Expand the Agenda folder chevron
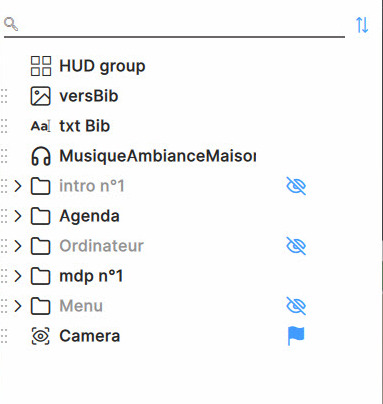 pyautogui.click(x=18, y=216)
